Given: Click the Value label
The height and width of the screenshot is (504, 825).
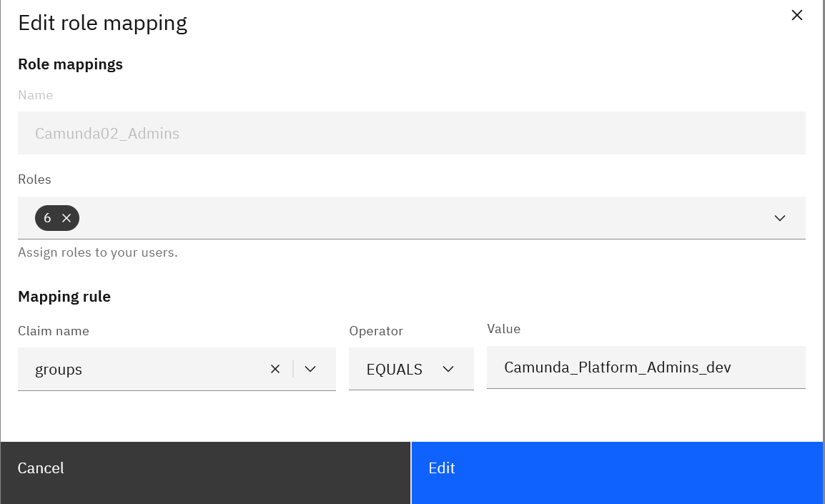Looking at the screenshot, I should [x=503, y=329].
